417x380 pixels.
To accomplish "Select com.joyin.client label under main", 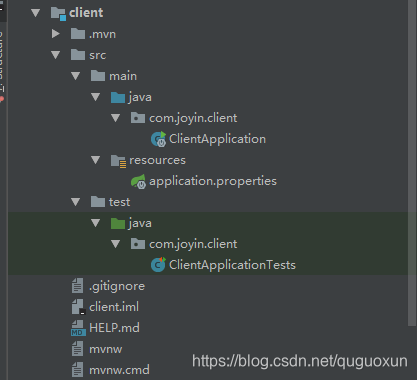I will tap(193, 118).
